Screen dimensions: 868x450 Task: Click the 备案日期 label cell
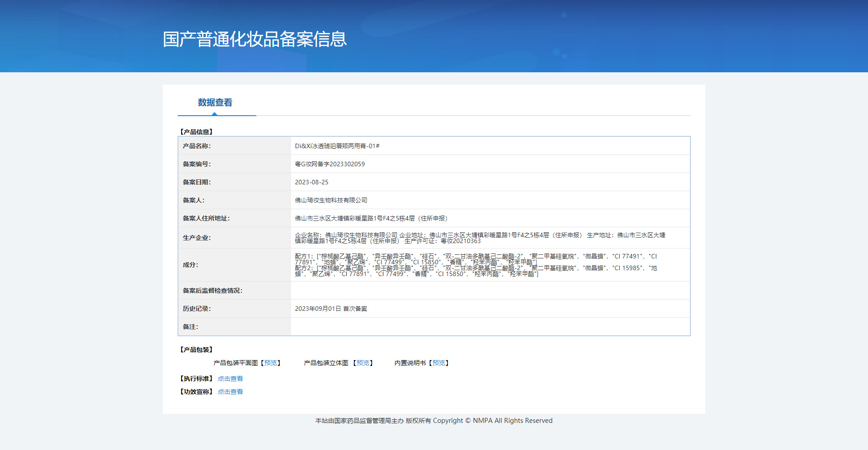tap(234, 182)
